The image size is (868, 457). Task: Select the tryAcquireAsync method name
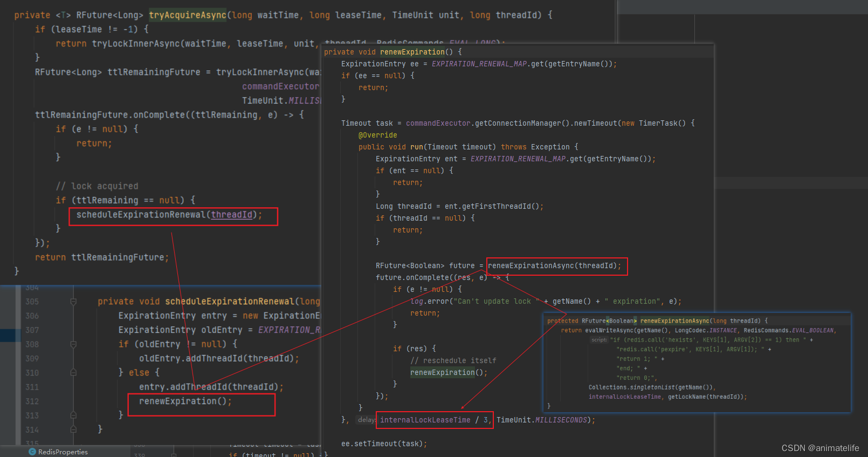(188, 15)
